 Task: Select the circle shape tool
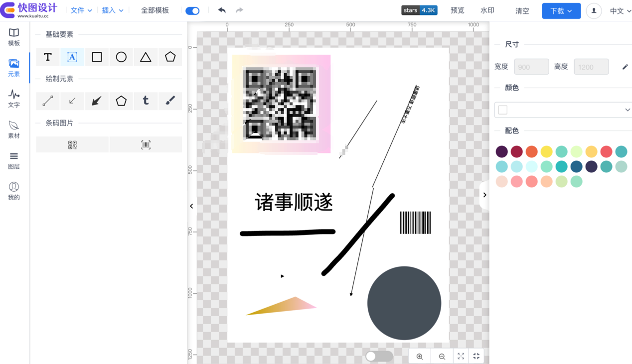tap(121, 57)
